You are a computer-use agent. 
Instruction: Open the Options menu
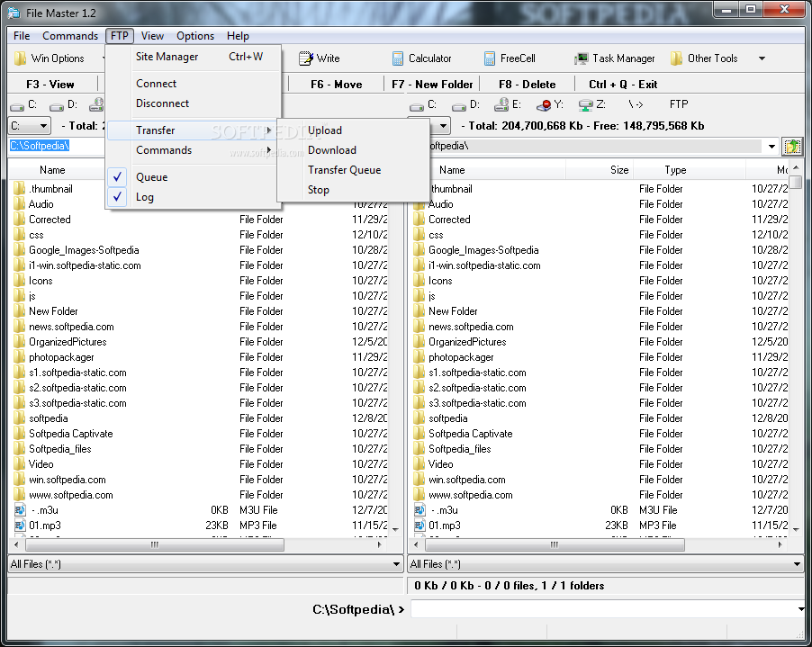pos(195,36)
